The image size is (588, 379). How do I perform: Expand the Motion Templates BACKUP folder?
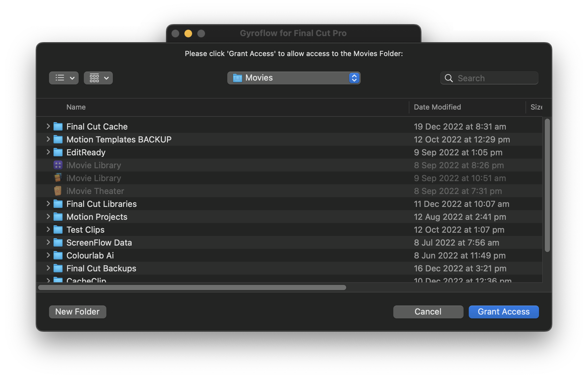tap(48, 139)
